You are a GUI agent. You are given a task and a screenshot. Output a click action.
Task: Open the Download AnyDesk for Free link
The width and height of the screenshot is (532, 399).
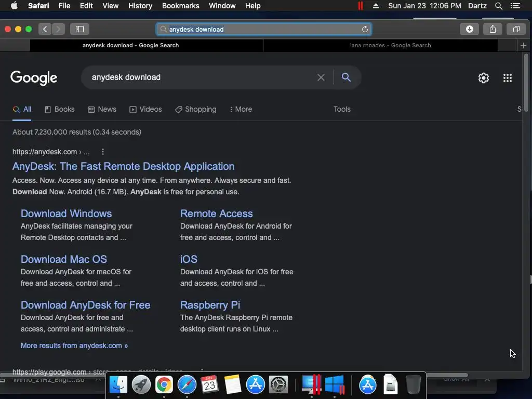coord(86,305)
